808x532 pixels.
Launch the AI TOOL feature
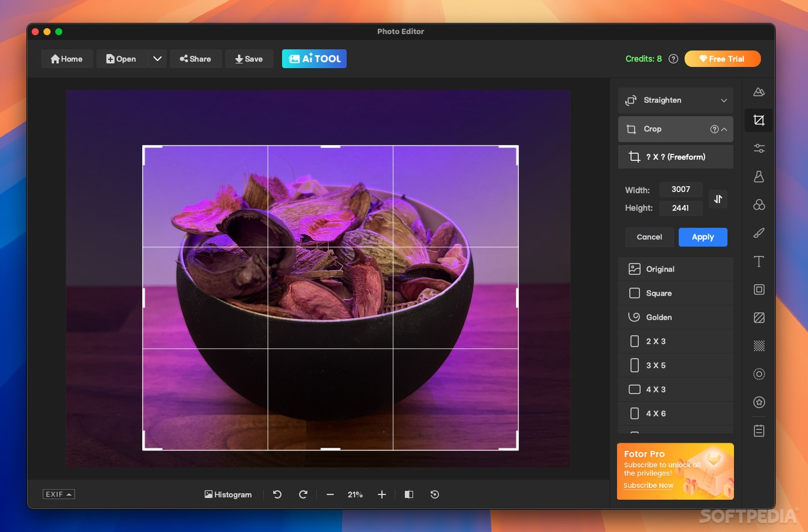tap(314, 58)
